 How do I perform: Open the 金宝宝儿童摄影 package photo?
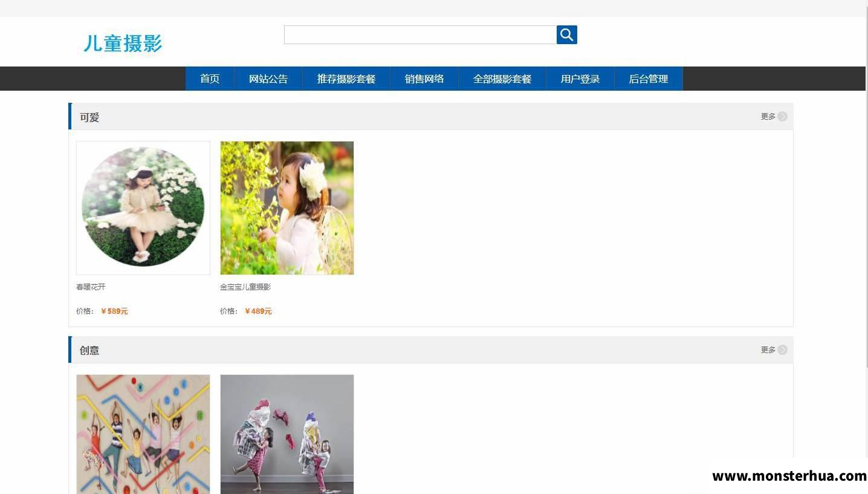287,208
